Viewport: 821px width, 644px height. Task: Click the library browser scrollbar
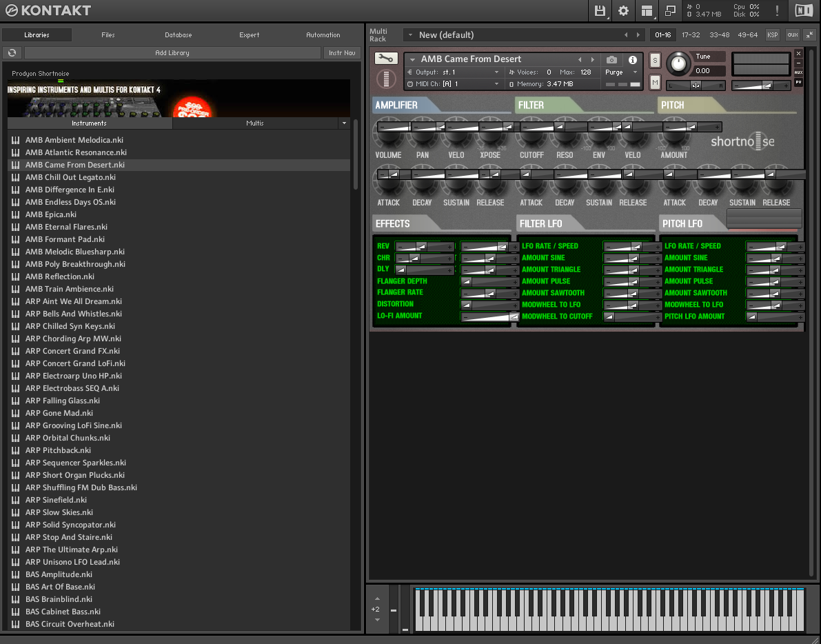356,154
